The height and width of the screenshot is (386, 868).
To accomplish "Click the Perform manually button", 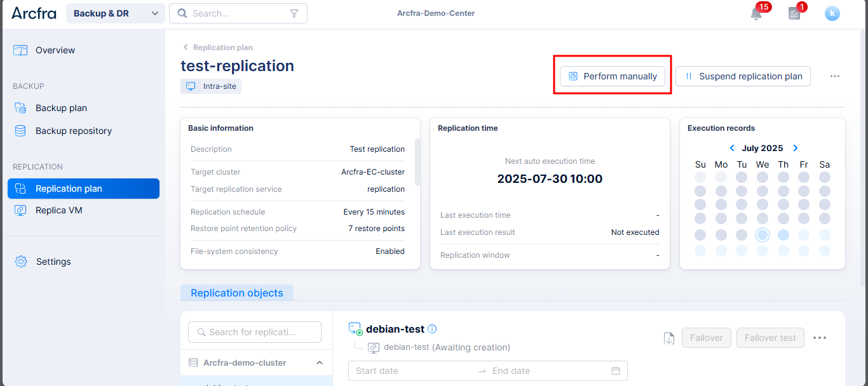I will point(612,76).
